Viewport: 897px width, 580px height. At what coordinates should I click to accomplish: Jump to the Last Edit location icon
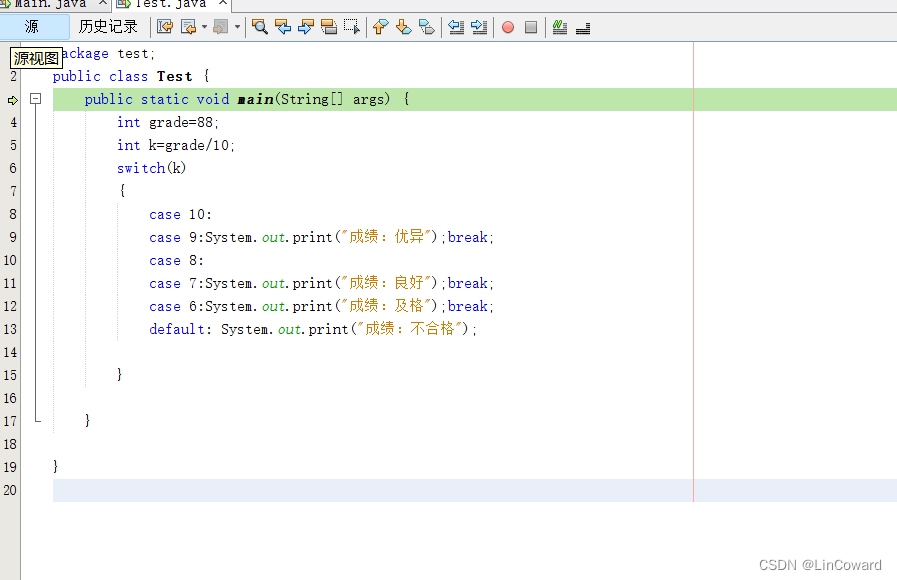[165, 27]
